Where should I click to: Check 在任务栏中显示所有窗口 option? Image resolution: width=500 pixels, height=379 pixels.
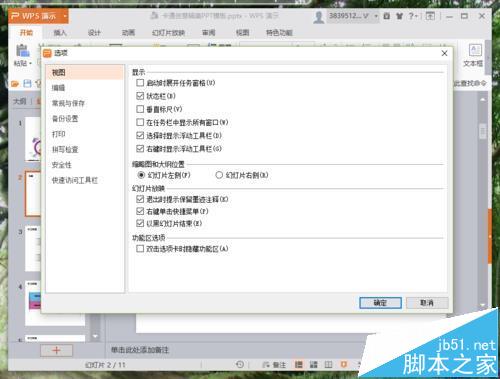click(140, 122)
